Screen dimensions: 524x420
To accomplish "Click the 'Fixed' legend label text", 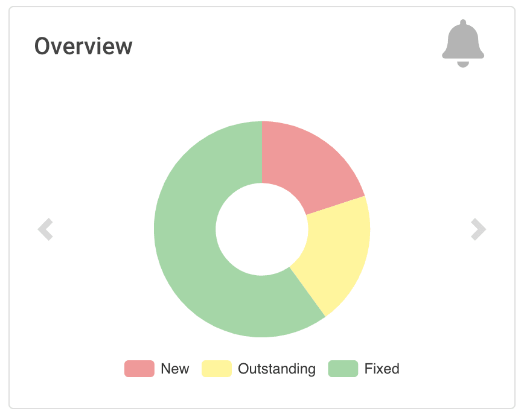I will click(383, 369).
